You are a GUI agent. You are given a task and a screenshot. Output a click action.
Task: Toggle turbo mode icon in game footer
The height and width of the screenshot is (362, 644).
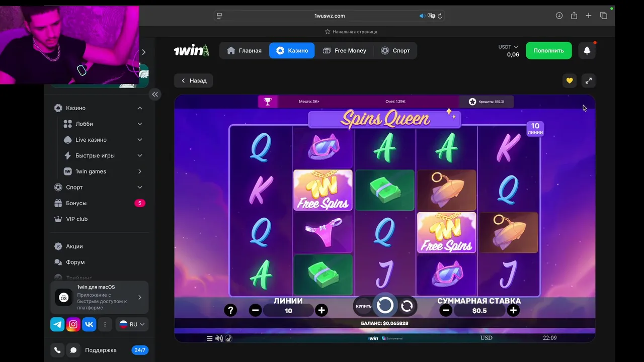click(x=228, y=338)
